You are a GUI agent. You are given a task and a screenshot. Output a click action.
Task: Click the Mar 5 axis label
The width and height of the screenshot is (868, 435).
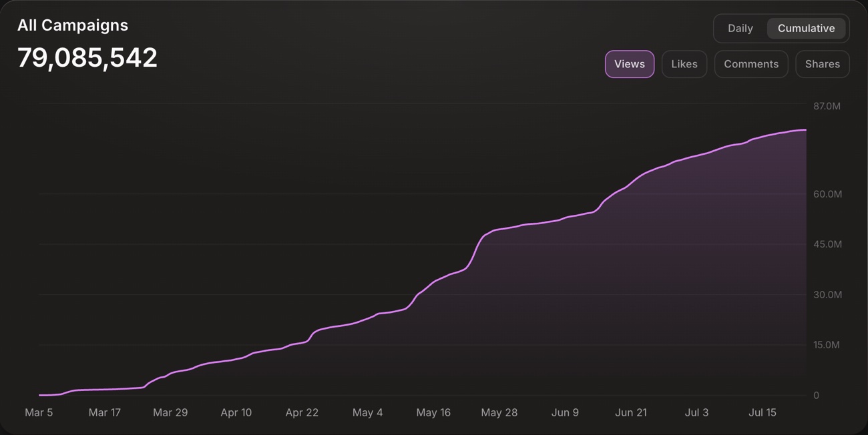(39, 413)
